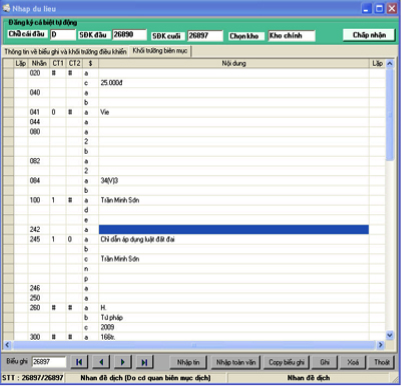
Task: Select the 25.000đ price cell
Action: point(234,83)
